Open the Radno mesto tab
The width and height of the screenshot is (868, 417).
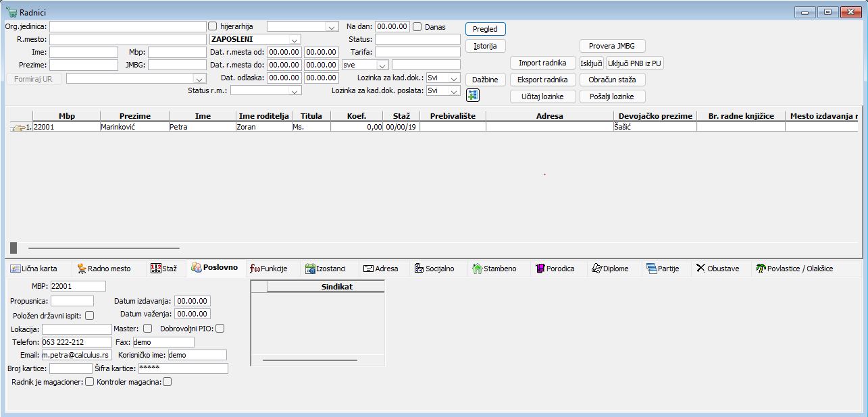105,269
